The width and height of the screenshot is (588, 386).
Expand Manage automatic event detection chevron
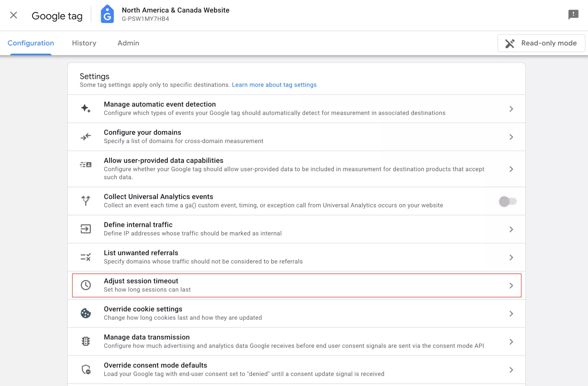pyautogui.click(x=511, y=109)
